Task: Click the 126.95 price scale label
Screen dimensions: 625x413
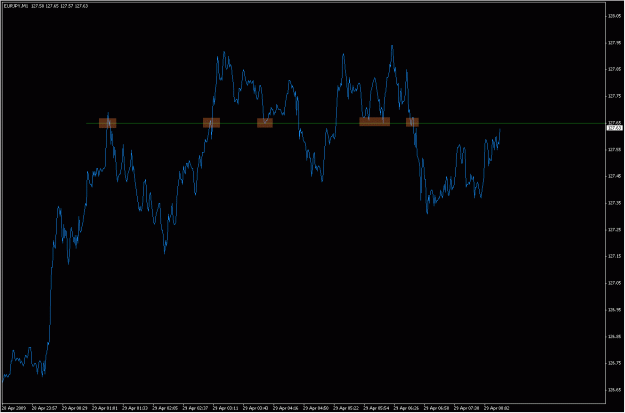Action: click(613, 310)
